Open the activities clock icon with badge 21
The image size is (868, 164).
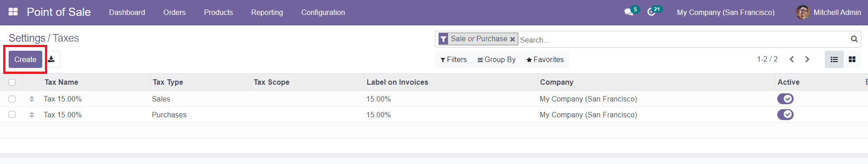click(652, 12)
